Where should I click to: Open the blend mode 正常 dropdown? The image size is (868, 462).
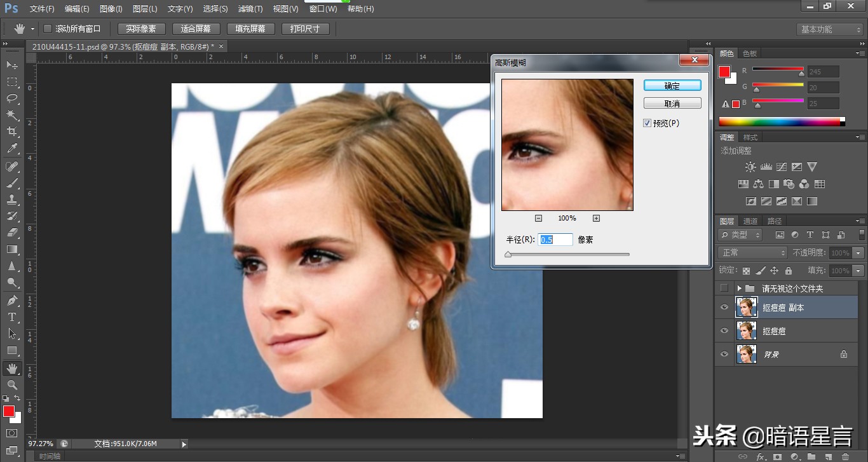(x=754, y=253)
